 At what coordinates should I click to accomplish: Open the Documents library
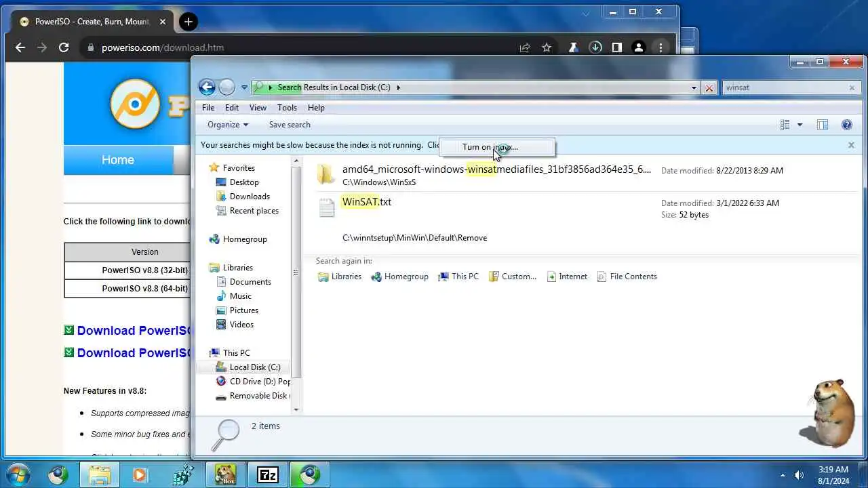pos(250,282)
